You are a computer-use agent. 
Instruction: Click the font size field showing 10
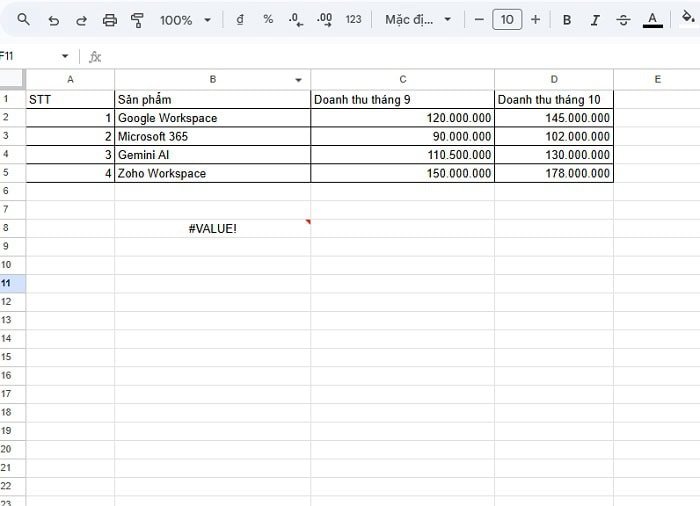pyautogui.click(x=507, y=20)
